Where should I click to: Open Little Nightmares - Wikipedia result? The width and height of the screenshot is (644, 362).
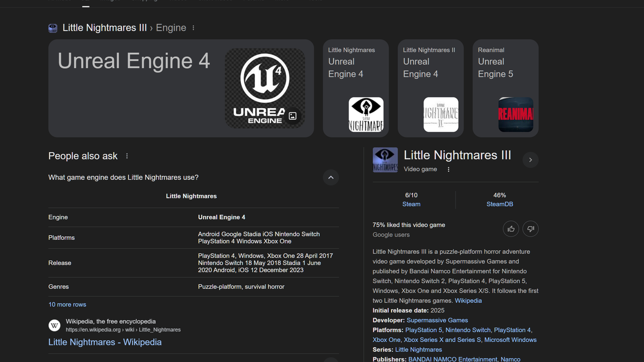click(x=105, y=342)
